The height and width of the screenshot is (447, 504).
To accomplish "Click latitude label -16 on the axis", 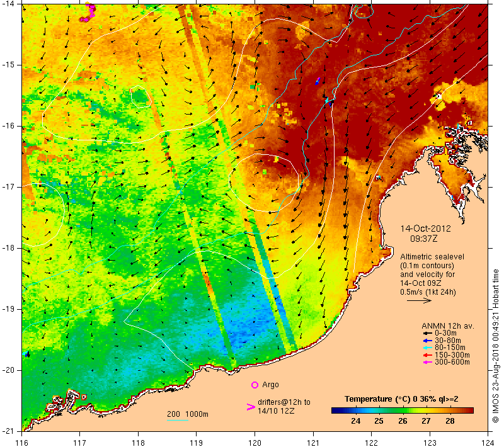I will tap(8, 125).
